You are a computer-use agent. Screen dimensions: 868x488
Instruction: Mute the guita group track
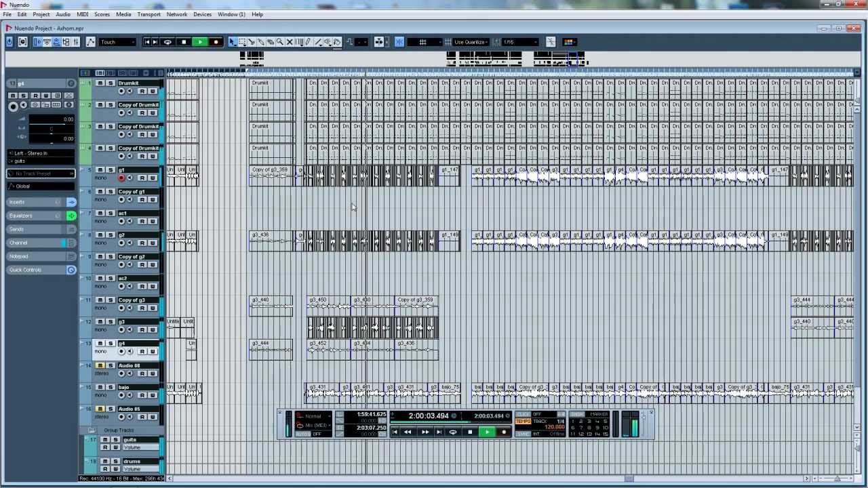(x=105, y=440)
